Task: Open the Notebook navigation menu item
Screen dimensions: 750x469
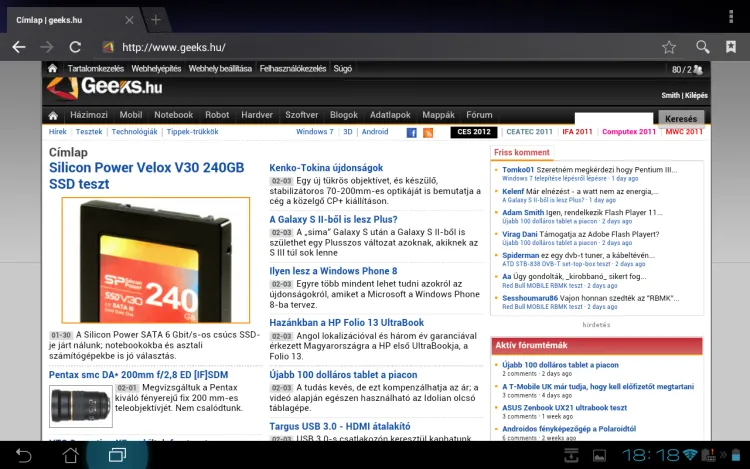Action: (173, 115)
